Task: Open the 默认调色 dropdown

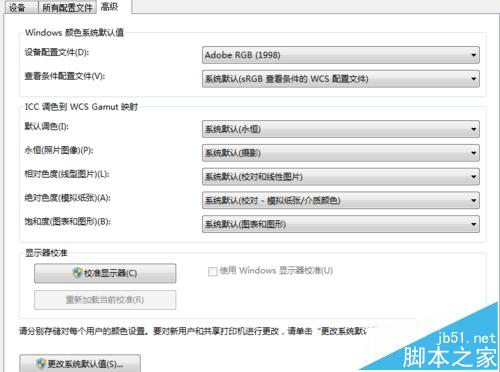Action: [x=341, y=129]
